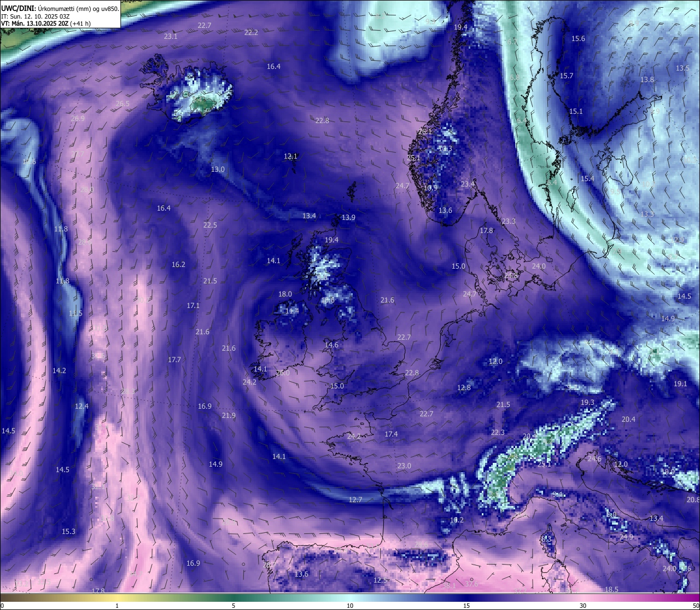The image size is (700, 610).
Task: Click the 19.1 value at the right edge
Action: click(x=680, y=384)
